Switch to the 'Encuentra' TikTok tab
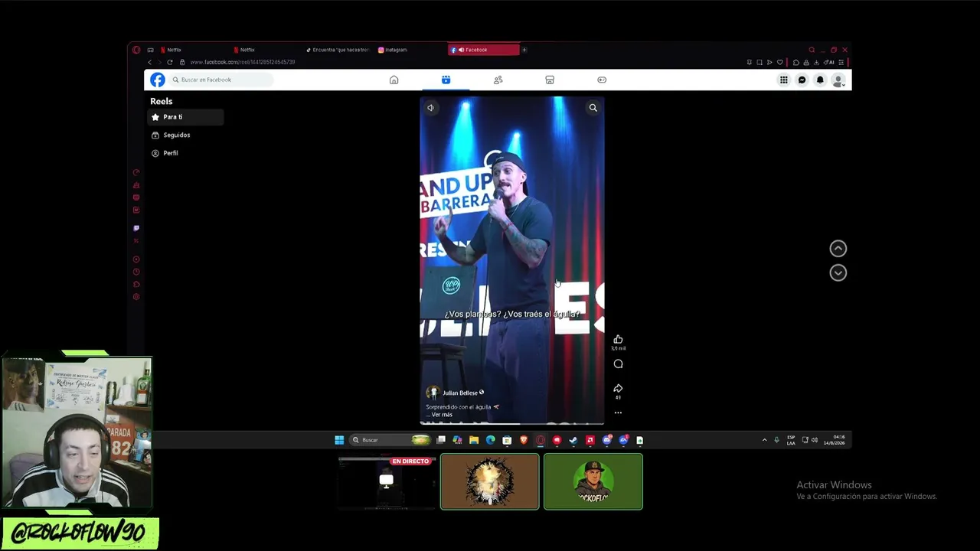Viewport: 980px width, 551px height. point(337,50)
